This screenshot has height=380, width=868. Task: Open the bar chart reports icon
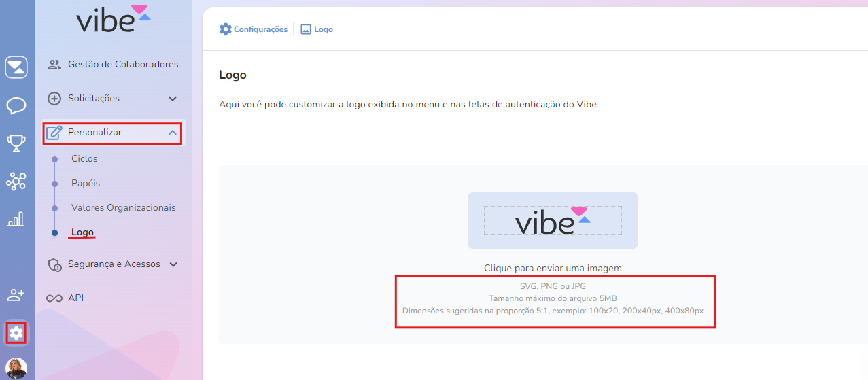click(16, 218)
